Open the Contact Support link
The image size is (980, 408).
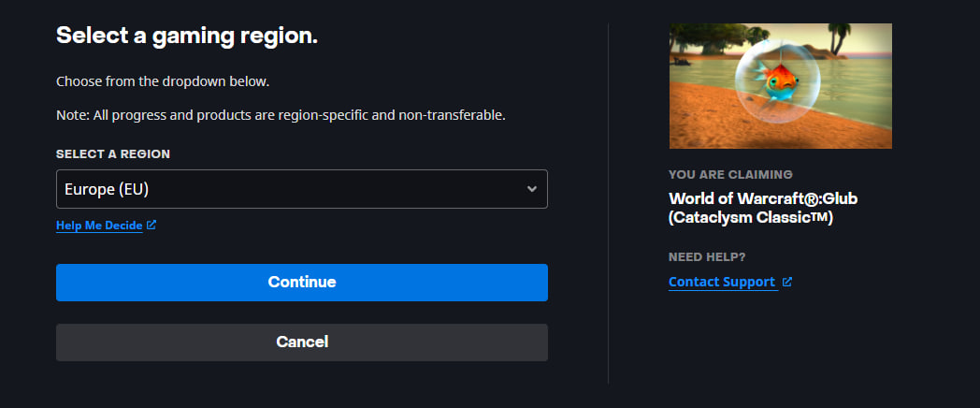(x=722, y=282)
